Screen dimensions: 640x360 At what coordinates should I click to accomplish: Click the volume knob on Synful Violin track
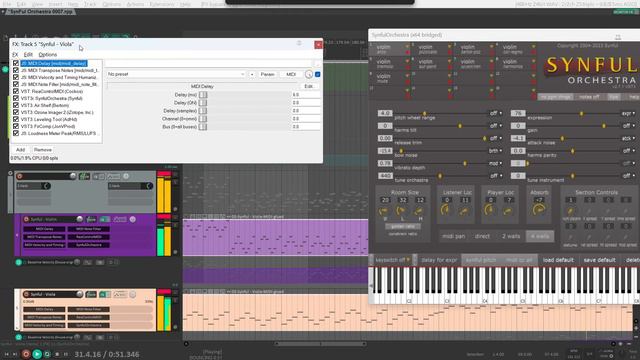pyautogui.click(x=80, y=219)
